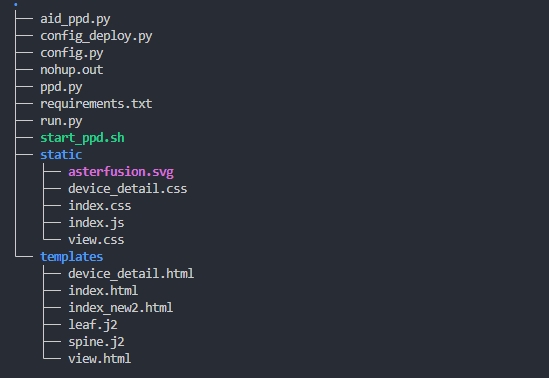Click the spine.j2 template
Viewport: 549px width, 378px height.
[x=96, y=342]
